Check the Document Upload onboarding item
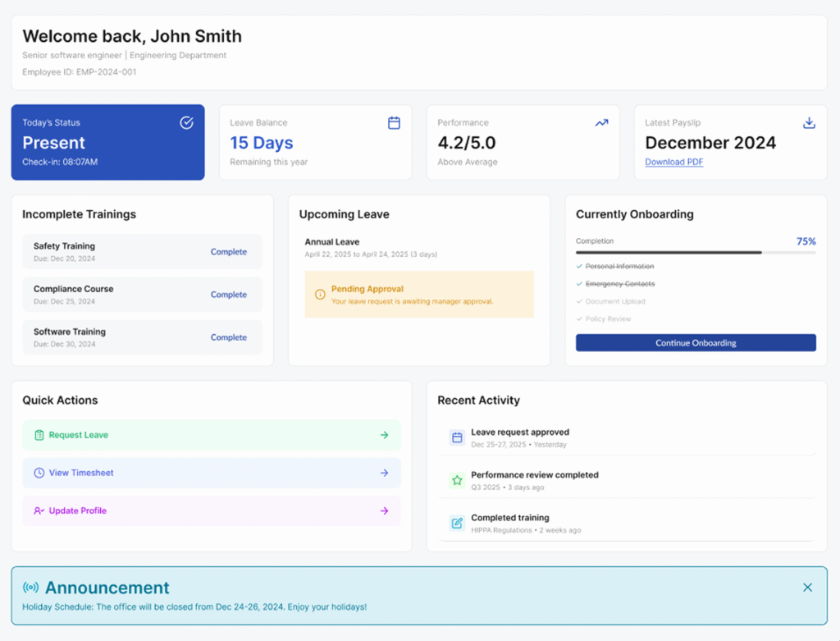840x641 pixels. (579, 301)
